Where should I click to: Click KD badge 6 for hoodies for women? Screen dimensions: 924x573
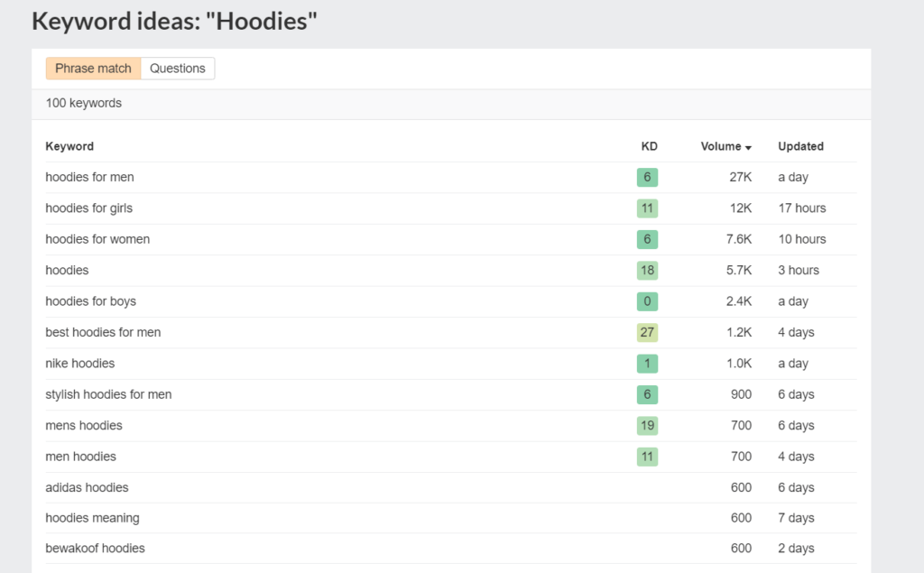[647, 239]
